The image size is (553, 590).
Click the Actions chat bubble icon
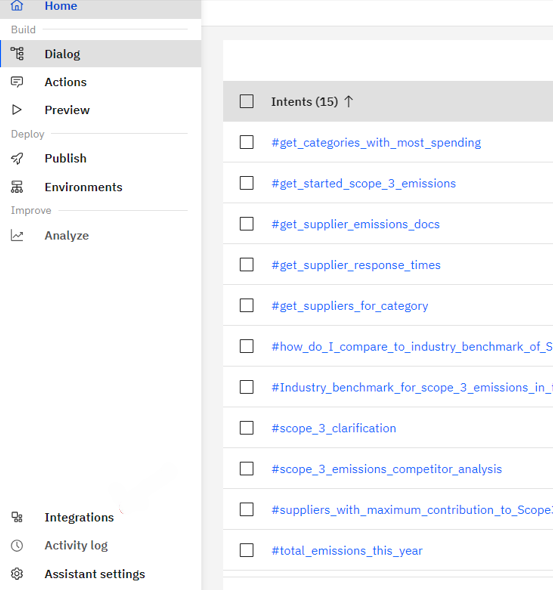pos(17,82)
